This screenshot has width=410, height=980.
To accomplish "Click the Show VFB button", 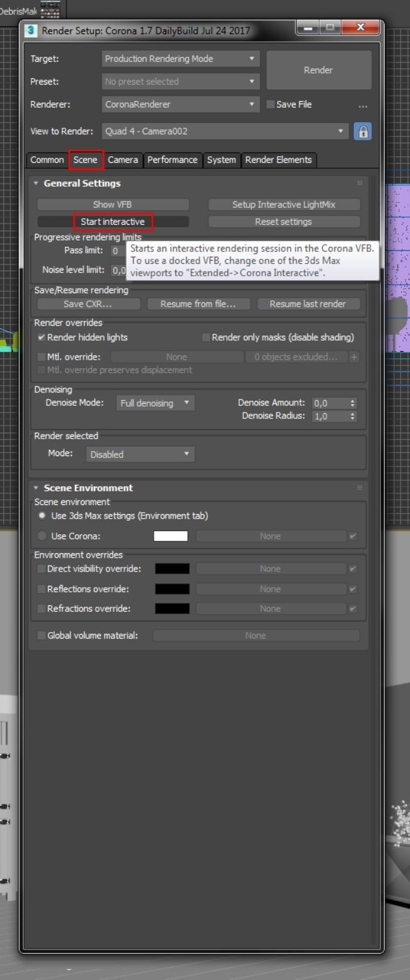I will point(113,205).
